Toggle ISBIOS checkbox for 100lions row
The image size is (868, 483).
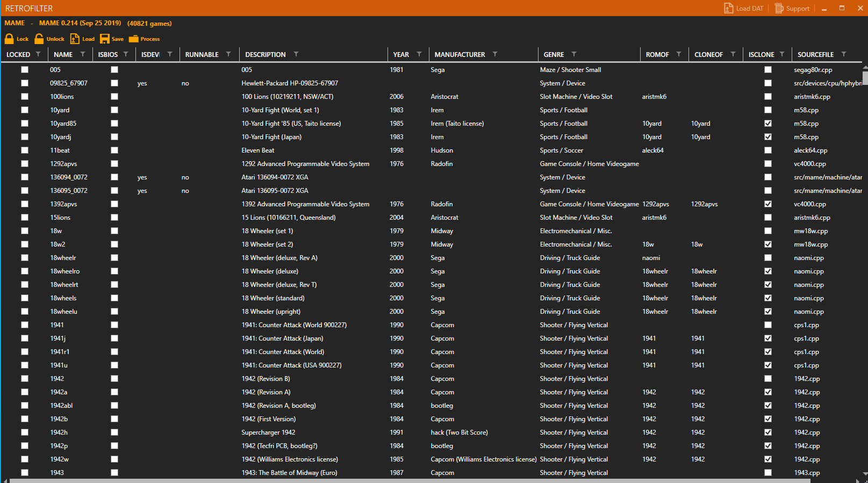coord(114,97)
